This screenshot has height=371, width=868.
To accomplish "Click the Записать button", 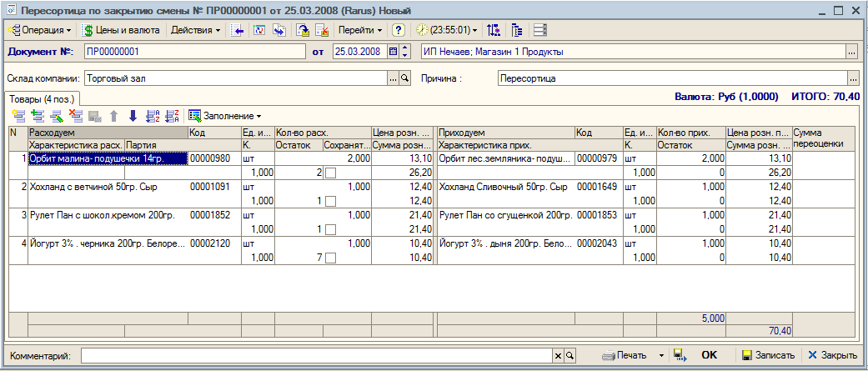I will [768, 355].
